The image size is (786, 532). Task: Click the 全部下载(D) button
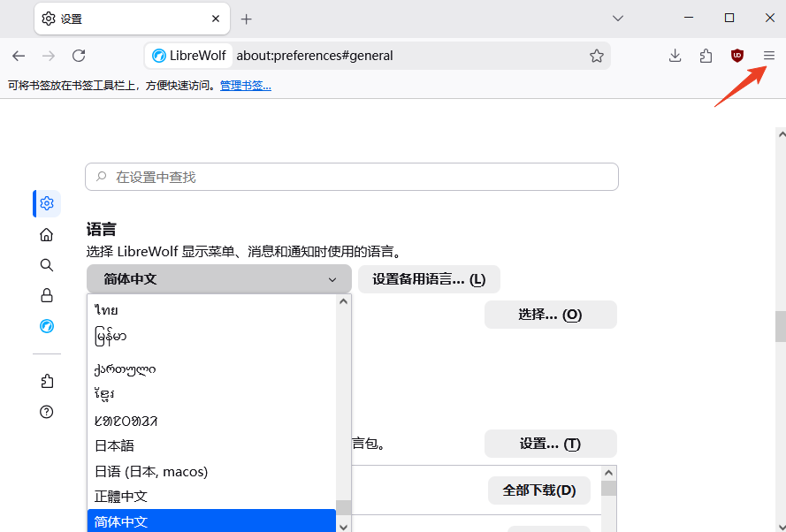pyautogui.click(x=539, y=490)
